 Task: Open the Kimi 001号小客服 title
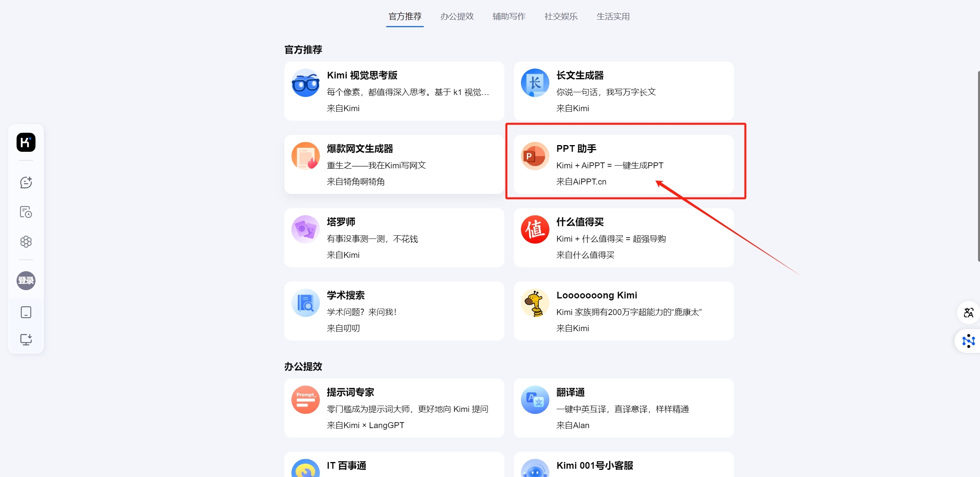[x=595, y=466]
